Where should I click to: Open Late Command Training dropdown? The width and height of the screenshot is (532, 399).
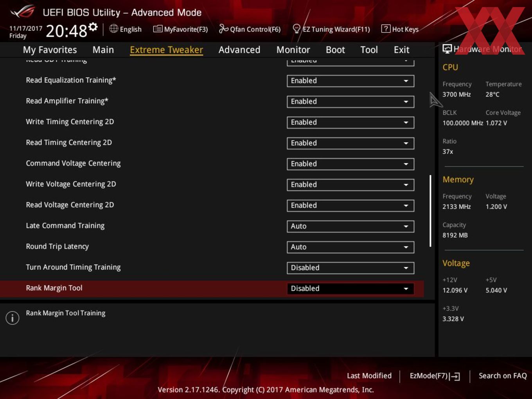pyautogui.click(x=350, y=226)
